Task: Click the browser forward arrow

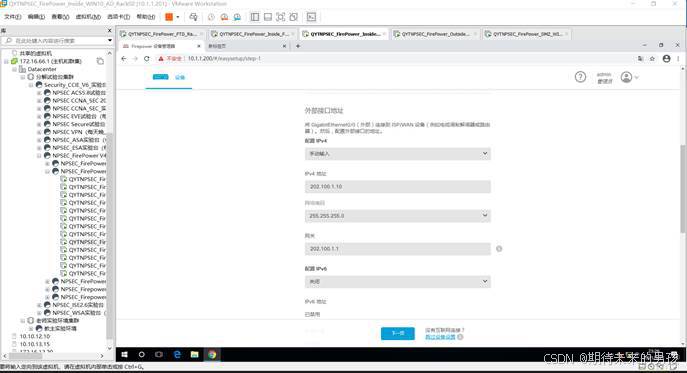Action: point(135,58)
